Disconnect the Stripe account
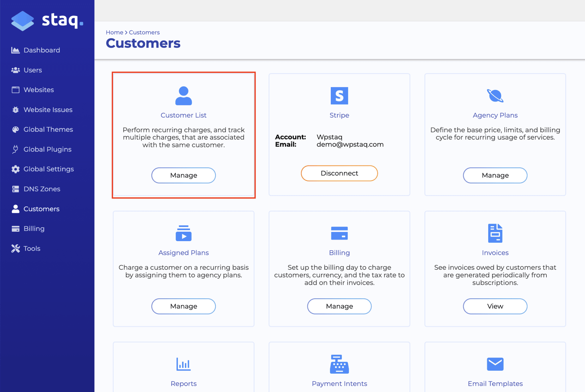Screen dimensions: 585x392 pos(339,173)
